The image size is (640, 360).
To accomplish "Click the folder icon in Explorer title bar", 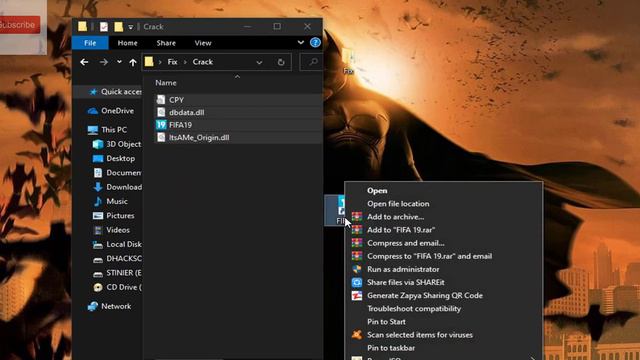I will pos(82,27).
